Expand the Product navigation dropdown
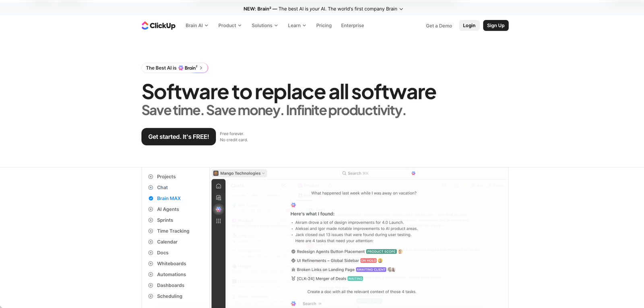 [x=230, y=25]
